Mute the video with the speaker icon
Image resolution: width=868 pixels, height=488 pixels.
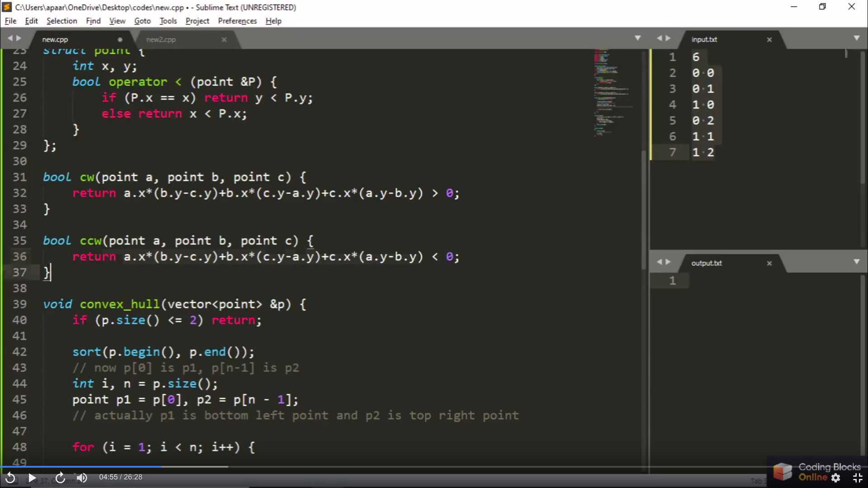tap(82, 478)
